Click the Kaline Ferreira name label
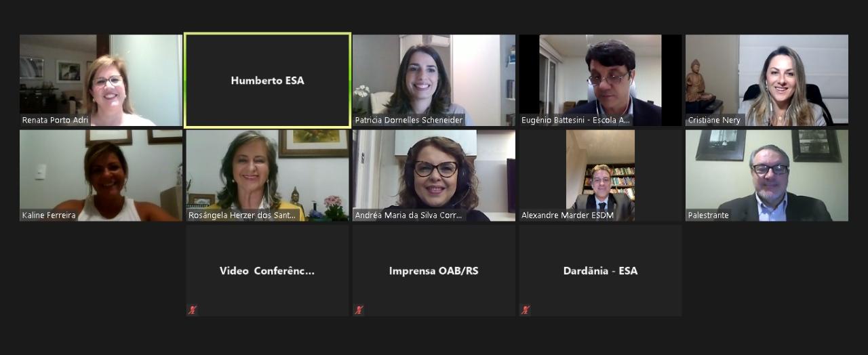Image resolution: width=868 pixels, height=355 pixels. coord(49,215)
